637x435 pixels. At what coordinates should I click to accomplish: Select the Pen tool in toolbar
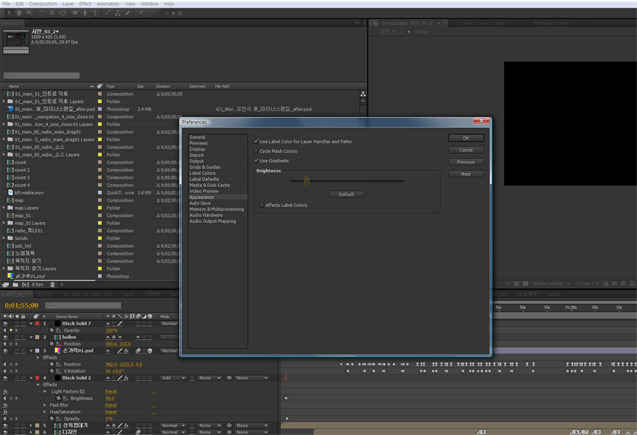tap(85, 13)
